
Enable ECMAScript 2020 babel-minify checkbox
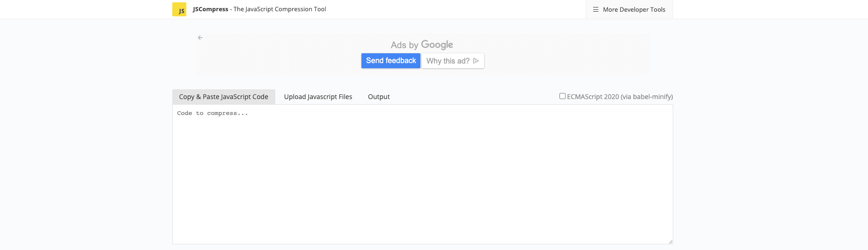pyautogui.click(x=562, y=96)
